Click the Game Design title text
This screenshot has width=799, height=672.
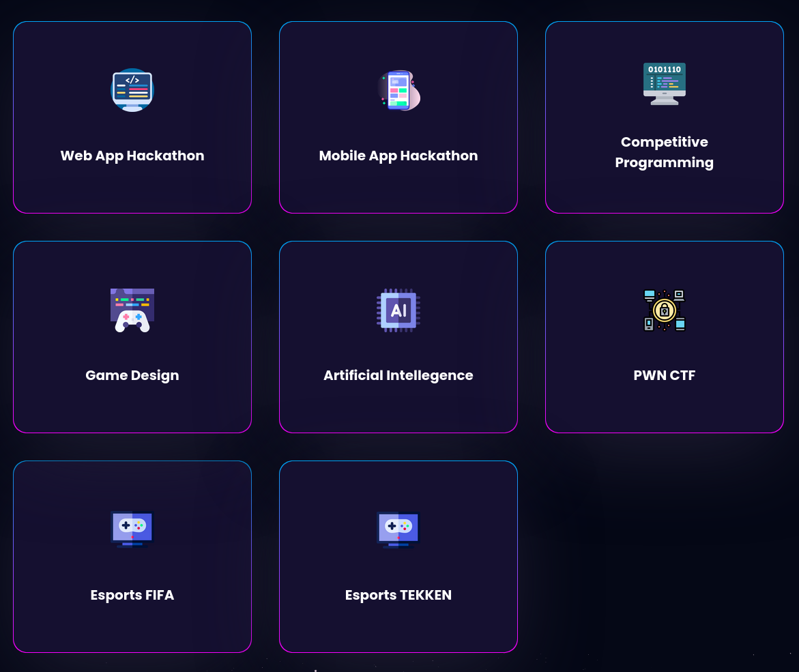pos(132,375)
